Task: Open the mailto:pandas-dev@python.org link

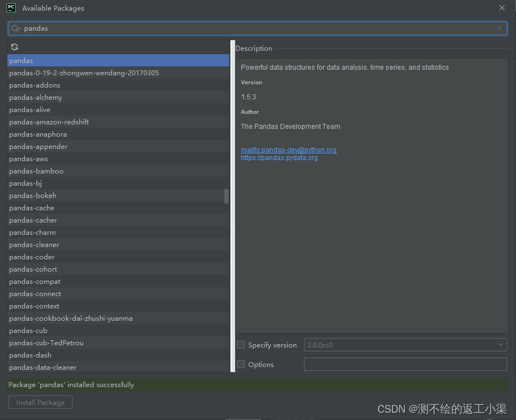Action: [x=288, y=150]
